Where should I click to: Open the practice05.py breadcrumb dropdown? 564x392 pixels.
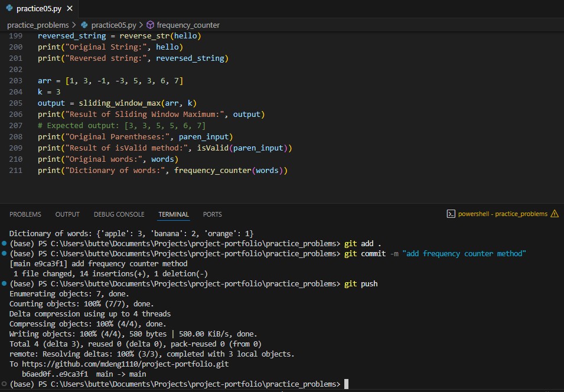click(x=114, y=25)
